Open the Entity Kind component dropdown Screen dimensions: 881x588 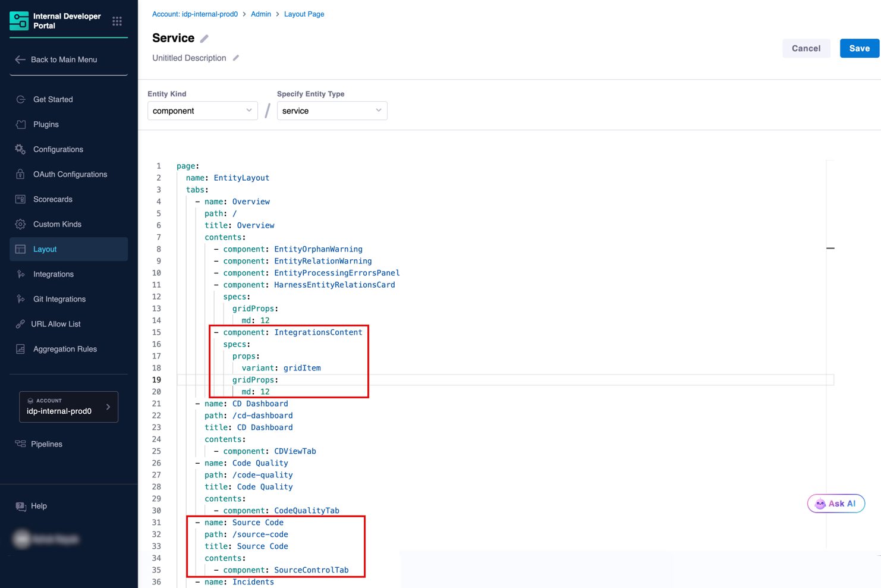click(x=203, y=111)
